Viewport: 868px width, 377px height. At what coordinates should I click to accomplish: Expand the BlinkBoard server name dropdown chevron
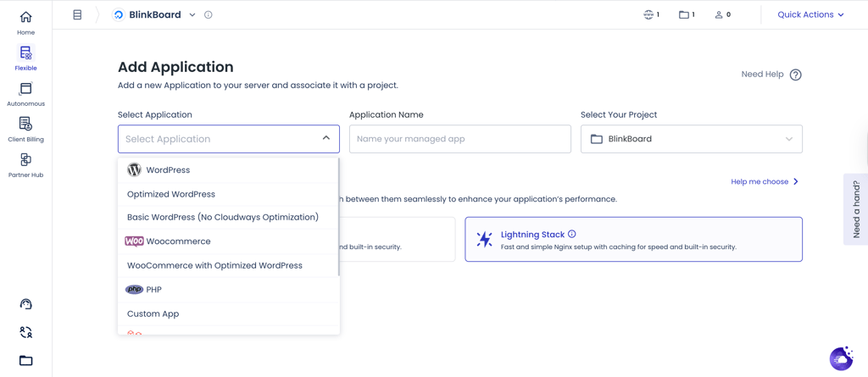pyautogui.click(x=192, y=15)
